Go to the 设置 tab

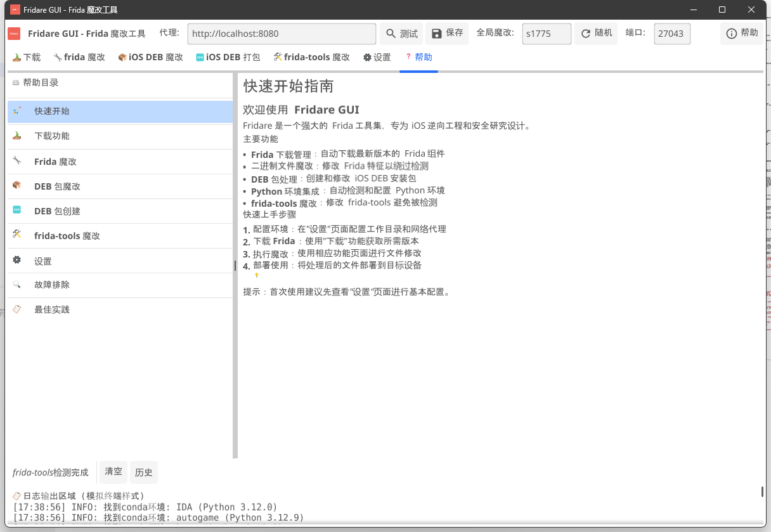377,57
